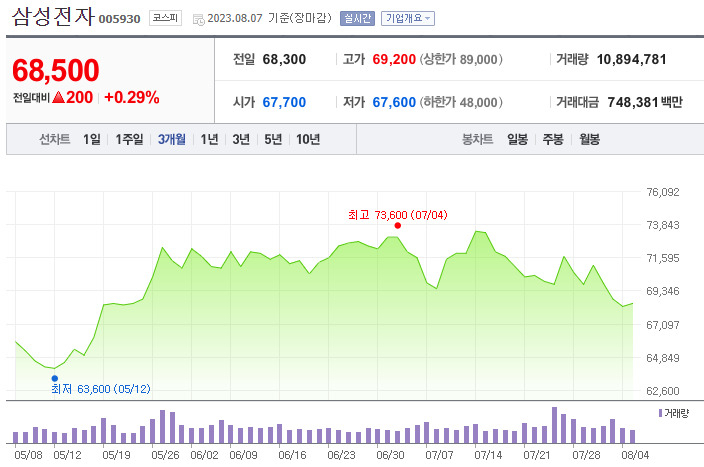Click the 실시간 button

(357, 18)
